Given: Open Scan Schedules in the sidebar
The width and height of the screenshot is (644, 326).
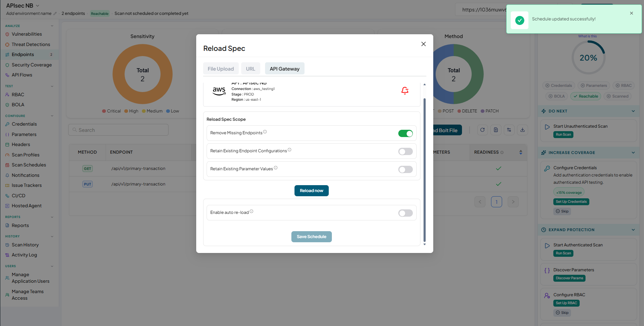Looking at the screenshot, I should click(x=29, y=165).
